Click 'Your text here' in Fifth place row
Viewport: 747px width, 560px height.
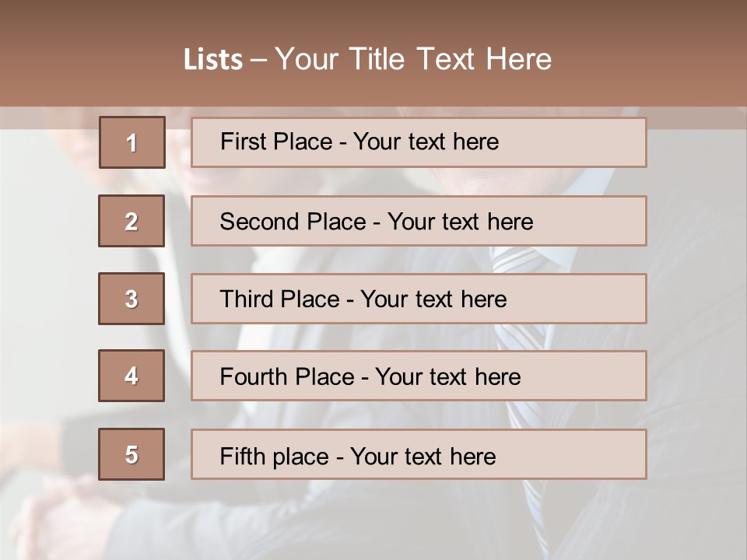click(423, 456)
